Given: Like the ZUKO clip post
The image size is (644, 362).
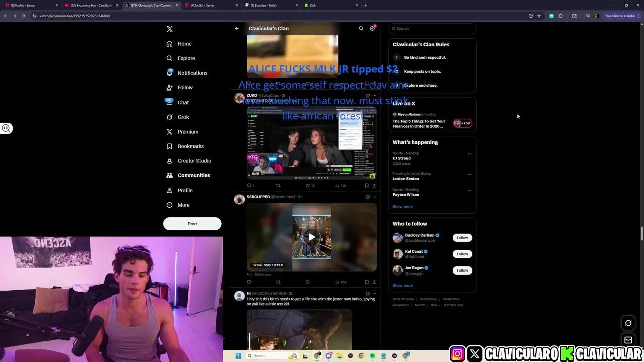Looking at the screenshot, I should (x=307, y=185).
